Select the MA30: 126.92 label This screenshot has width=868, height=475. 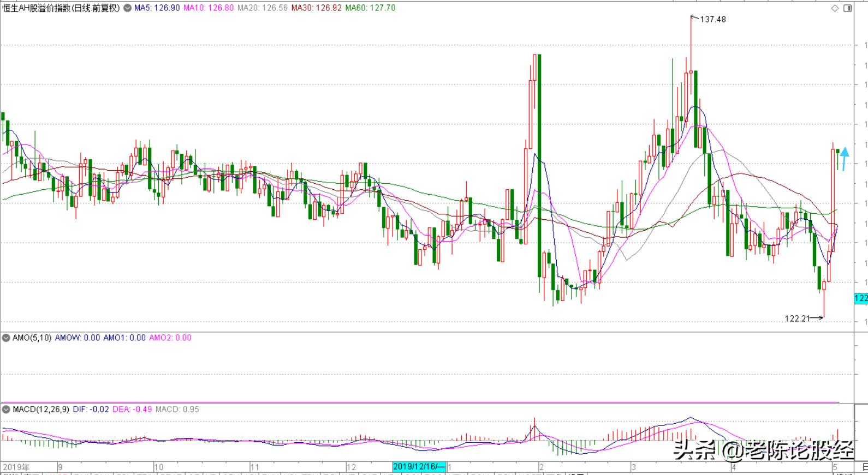pyautogui.click(x=316, y=8)
